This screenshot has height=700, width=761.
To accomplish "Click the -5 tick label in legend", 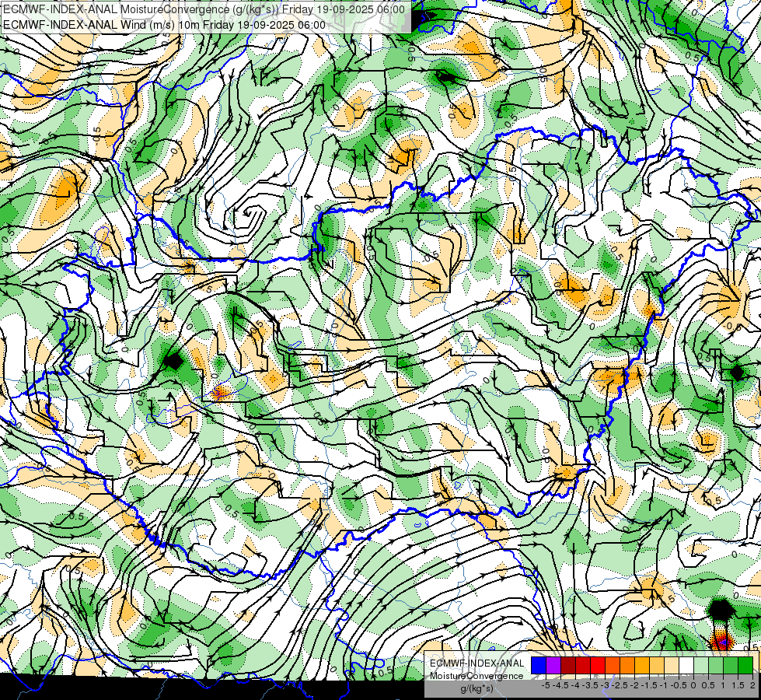I will point(546,685).
